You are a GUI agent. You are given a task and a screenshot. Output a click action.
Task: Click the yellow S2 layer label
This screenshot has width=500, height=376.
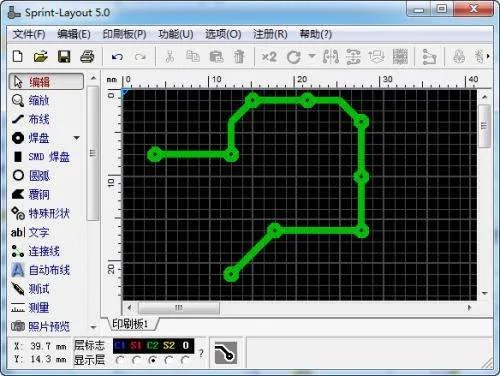(169, 346)
